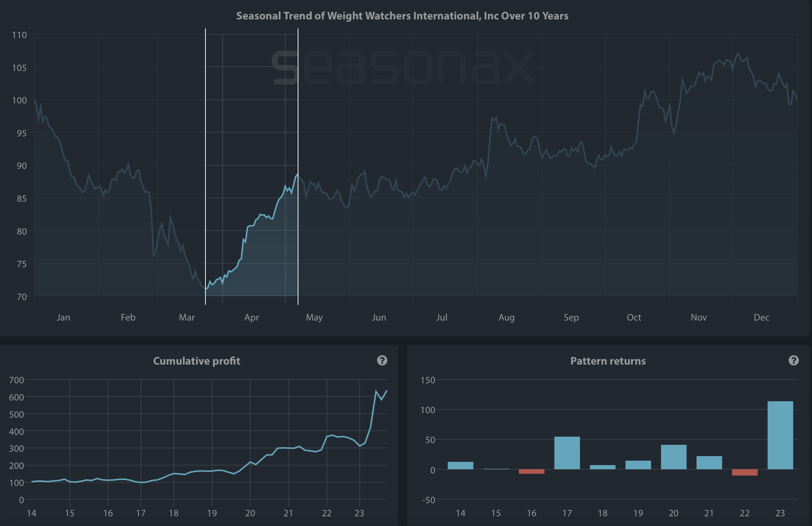Click the red 2016 bar in Pattern returns
Screen dimensions: 812x526
531,471
